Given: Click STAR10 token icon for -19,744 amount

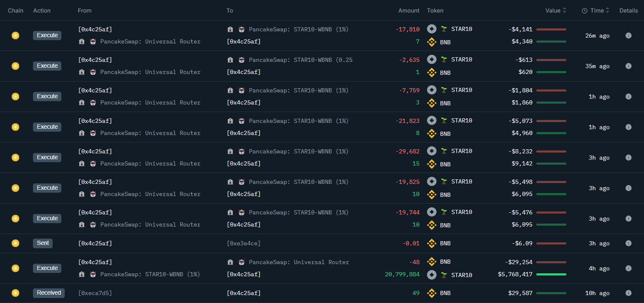Looking at the screenshot, I should click(x=432, y=212).
